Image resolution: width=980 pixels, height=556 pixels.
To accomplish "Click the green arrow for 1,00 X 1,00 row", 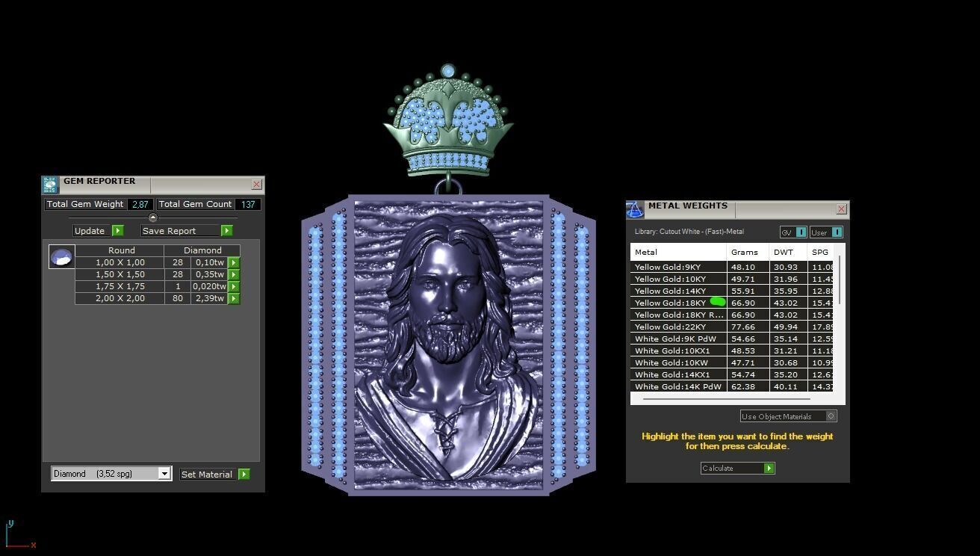I will coord(234,263).
